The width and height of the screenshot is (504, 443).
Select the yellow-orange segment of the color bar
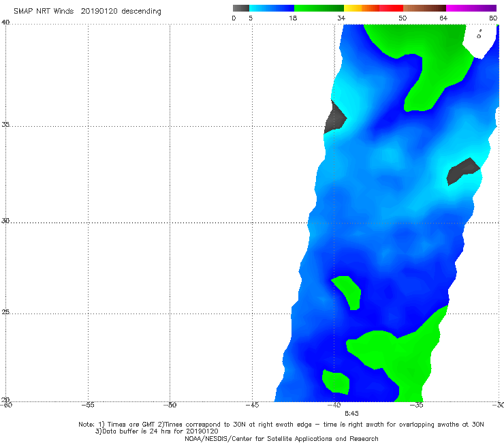click(362, 8)
